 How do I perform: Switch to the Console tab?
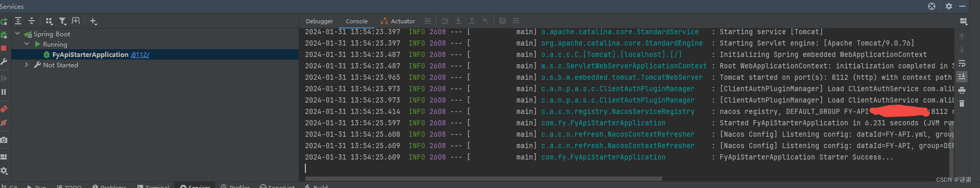pyautogui.click(x=357, y=21)
